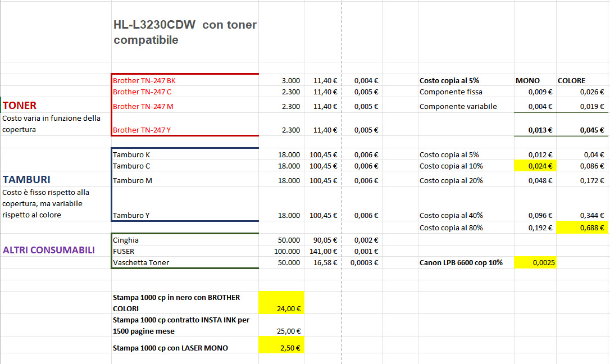Click the yellow-highlighted '0,024 €' cell
Image resolution: width=610 pixels, height=364 pixels.
click(x=535, y=166)
